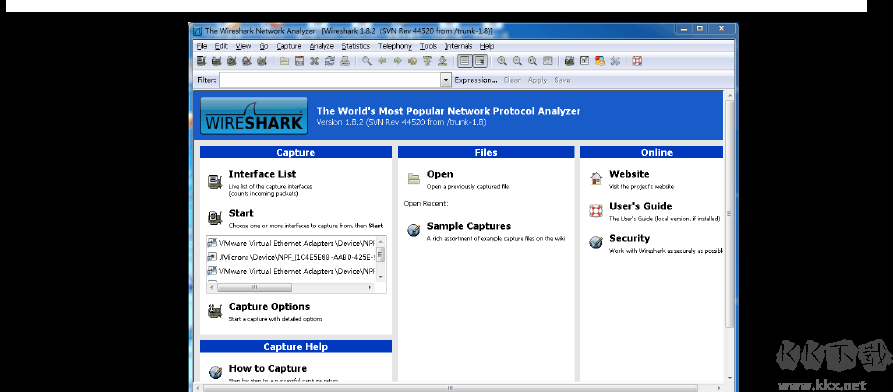Screen dimensions: 893x392
Task: Open the View menu
Action: tap(243, 46)
